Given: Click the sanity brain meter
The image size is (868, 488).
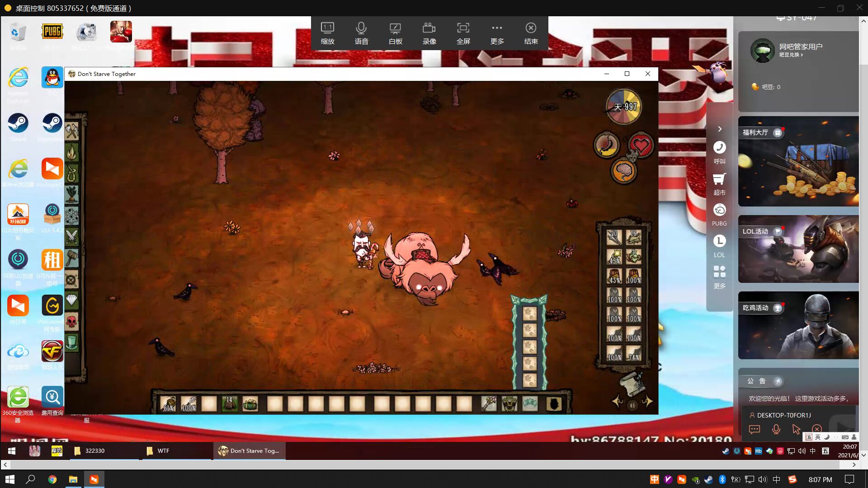Looking at the screenshot, I should pyautogui.click(x=624, y=171).
